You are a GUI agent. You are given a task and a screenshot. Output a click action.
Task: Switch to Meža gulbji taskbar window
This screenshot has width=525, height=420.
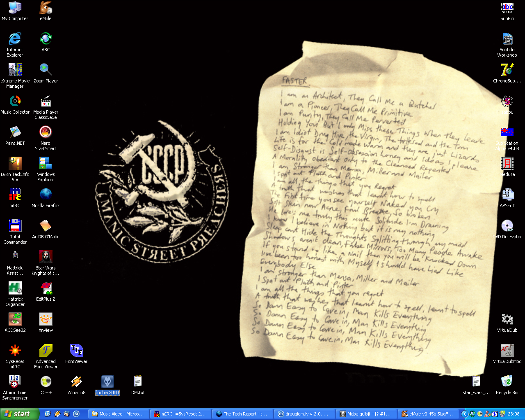(367, 414)
